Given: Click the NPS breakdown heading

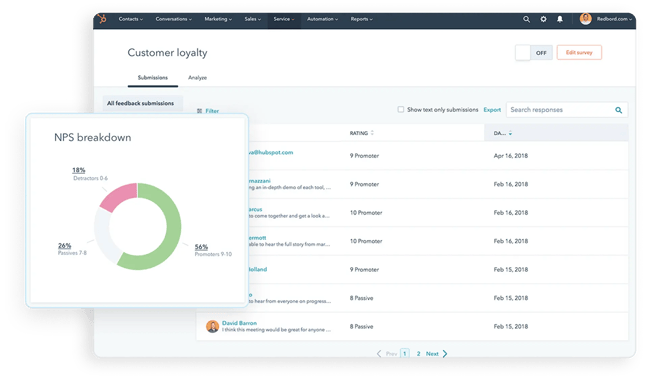Looking at the screenshot, I should 93,137.
